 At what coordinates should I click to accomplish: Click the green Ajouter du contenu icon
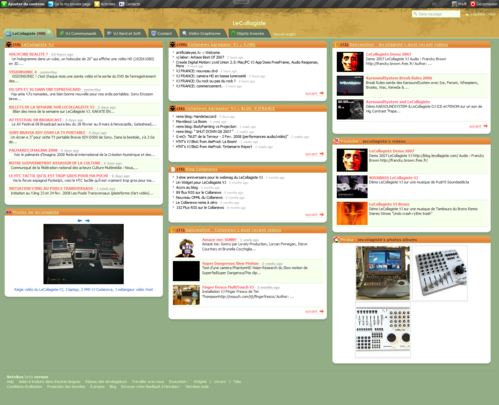(4, 4)
